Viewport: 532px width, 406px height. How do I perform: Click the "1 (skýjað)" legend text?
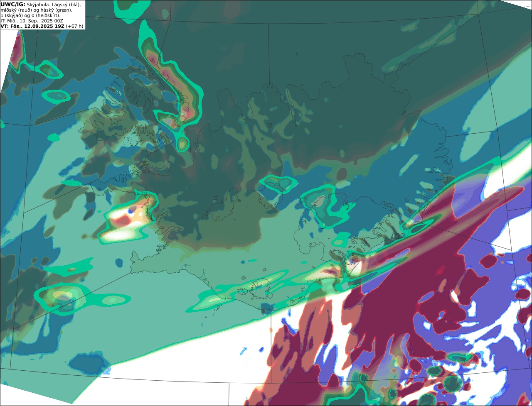(12, 15)
